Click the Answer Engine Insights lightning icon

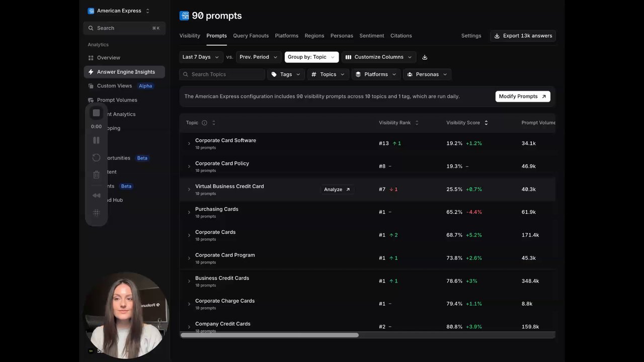91,72
